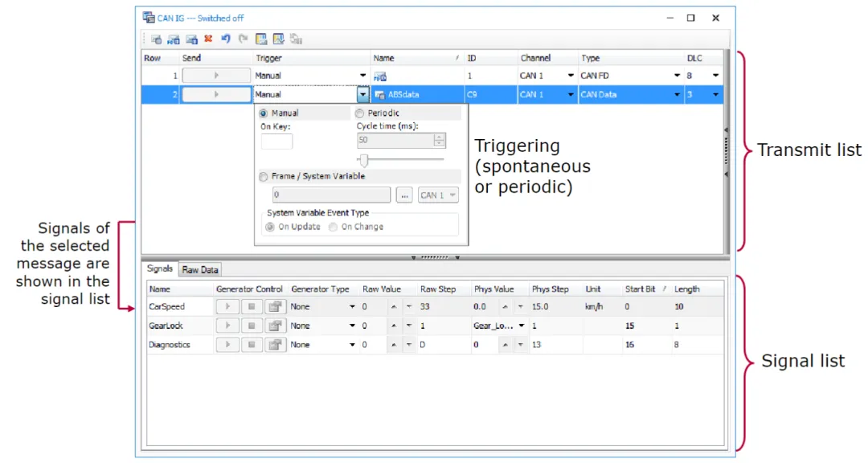Open Diagnostics generator settings icon
Screen dimensions: 868x463
275,345
